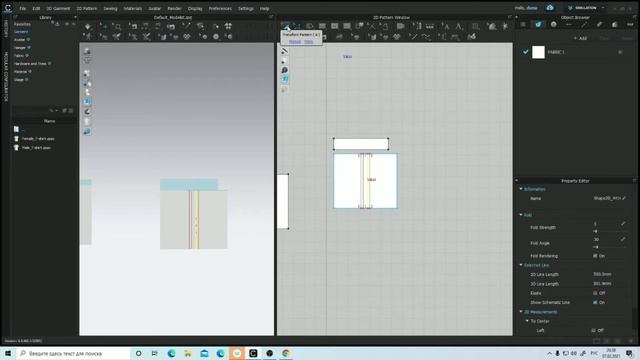Open the Topstitch tab icon in Object Browser
Image resolution: width=640 pixels, height=360 pixels.
pyautogui.click(x=584, y=24)
